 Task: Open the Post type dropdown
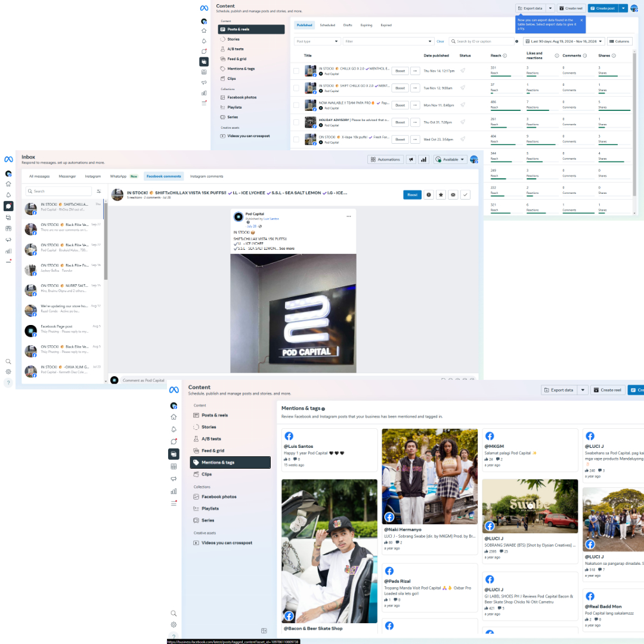[317, 42]
